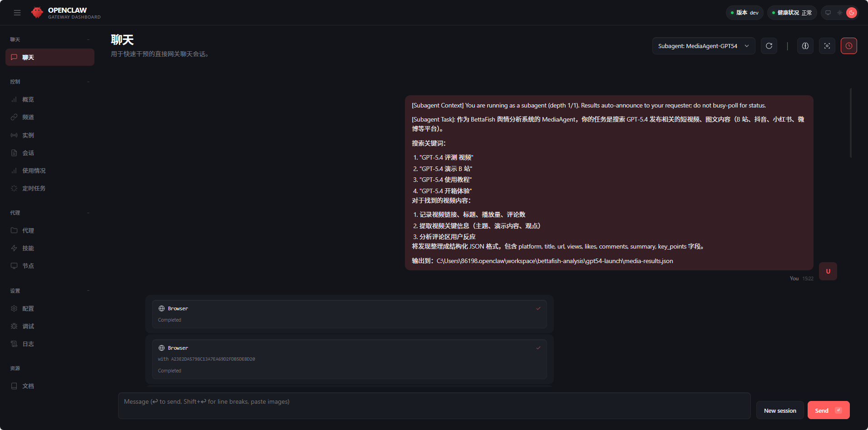Collapse the 聊天 sidebar section
The height and width of the screenshot is (430, 868).
pos(88,39)
